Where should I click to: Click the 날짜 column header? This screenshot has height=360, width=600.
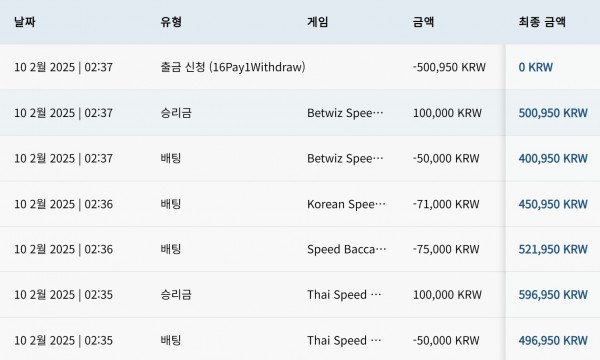25,22
